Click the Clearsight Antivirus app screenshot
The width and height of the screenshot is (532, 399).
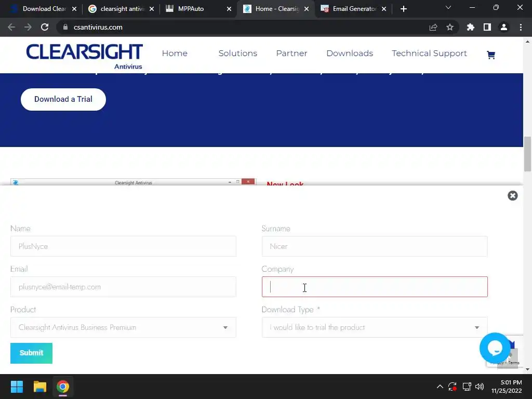coord(134,182)
